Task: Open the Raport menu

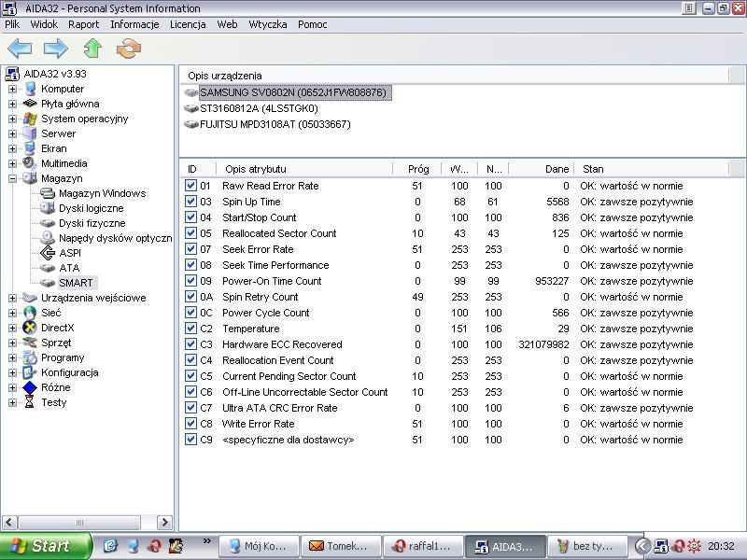Action: tap(84, 24)
